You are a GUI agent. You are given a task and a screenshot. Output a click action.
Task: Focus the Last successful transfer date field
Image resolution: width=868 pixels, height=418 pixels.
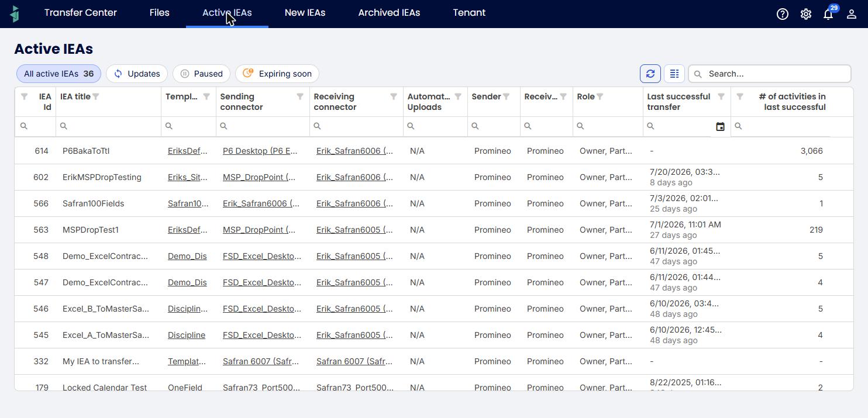point(678,126)
